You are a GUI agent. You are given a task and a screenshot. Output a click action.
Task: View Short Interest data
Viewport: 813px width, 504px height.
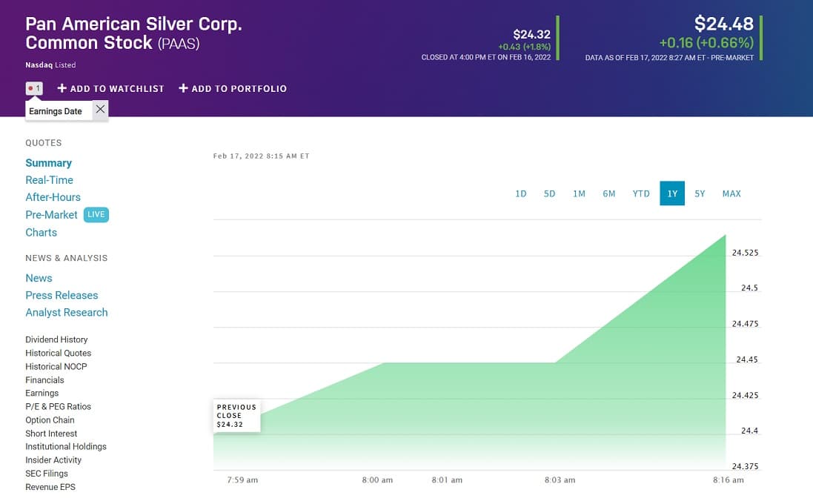click(51, 434)
